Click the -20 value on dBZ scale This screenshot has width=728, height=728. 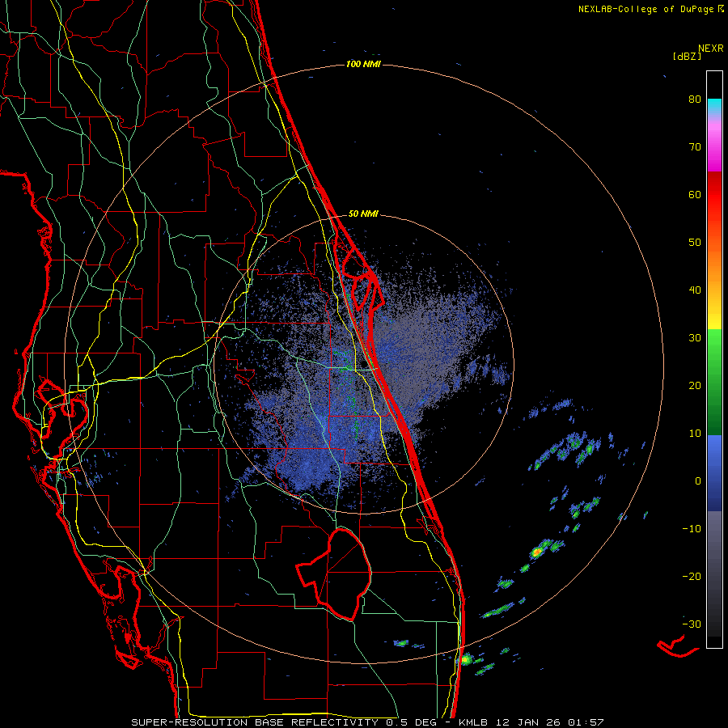point(692,576)
